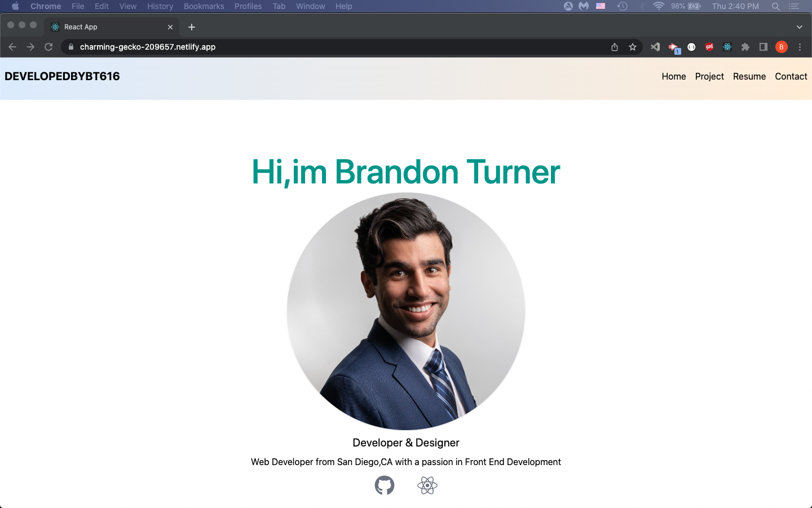This screenshot has height=508, width=812.
Task: Open the Resume page link
Action: click(x=749, y=76)
